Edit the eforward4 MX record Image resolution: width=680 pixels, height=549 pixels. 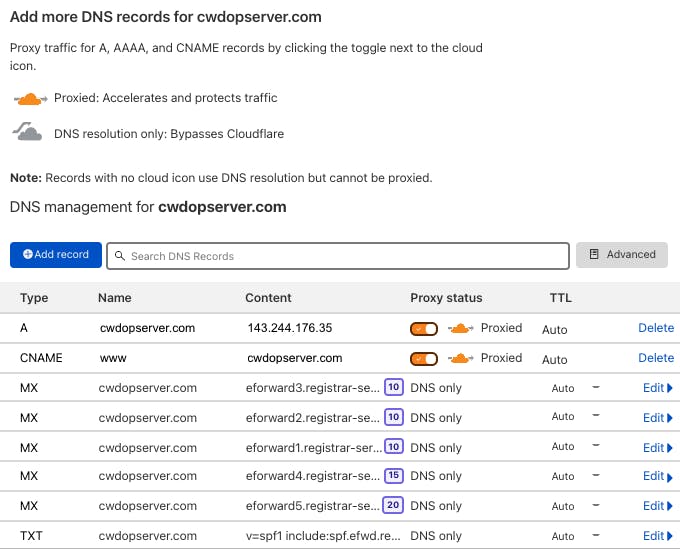tap(657, 476)
